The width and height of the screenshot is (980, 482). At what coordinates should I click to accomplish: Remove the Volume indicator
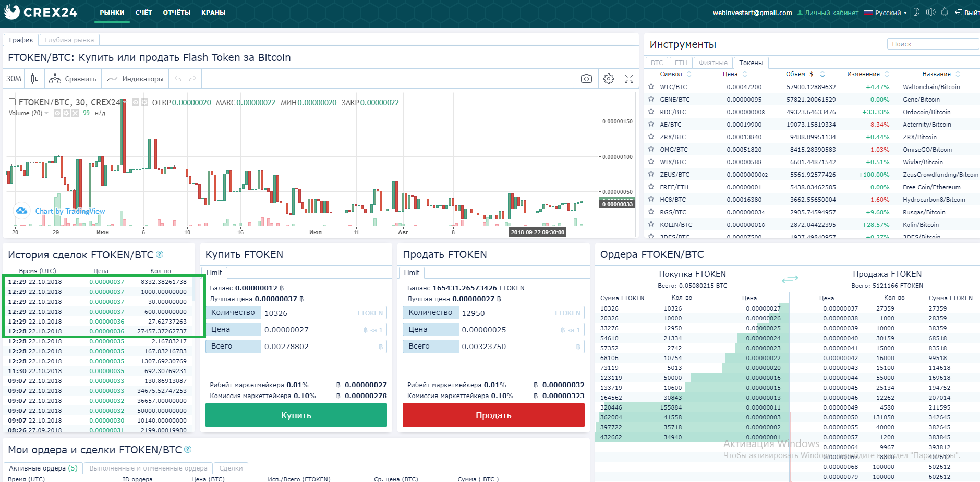click(x=75, y=113)
